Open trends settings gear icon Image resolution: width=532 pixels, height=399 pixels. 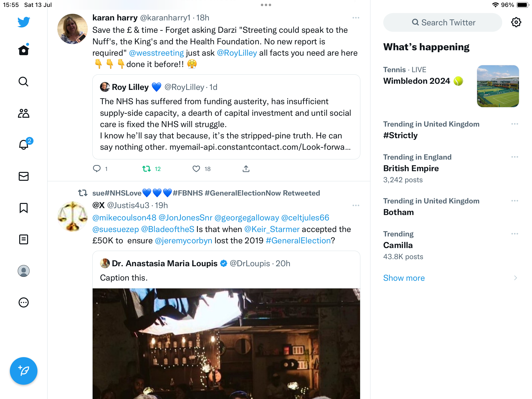[x=516, y=22]
